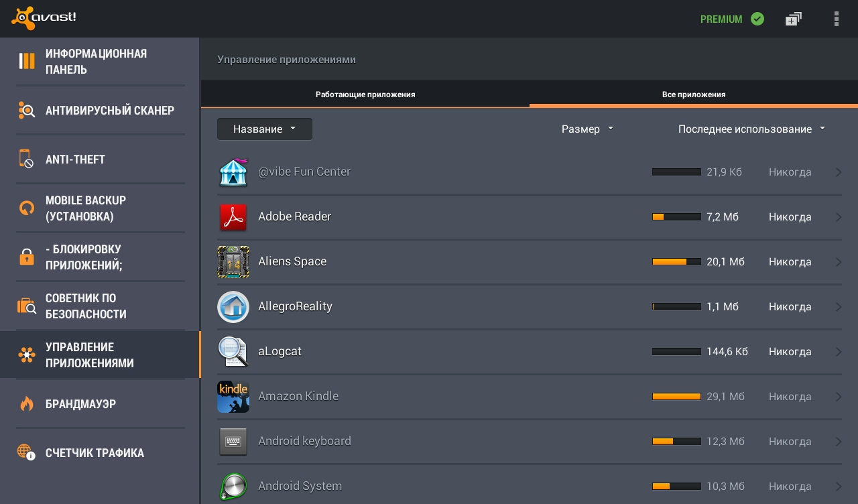This screenshot has width=858, height=504.
Task: Select the Anti-Theft phone icon
Action: (27, 159)
